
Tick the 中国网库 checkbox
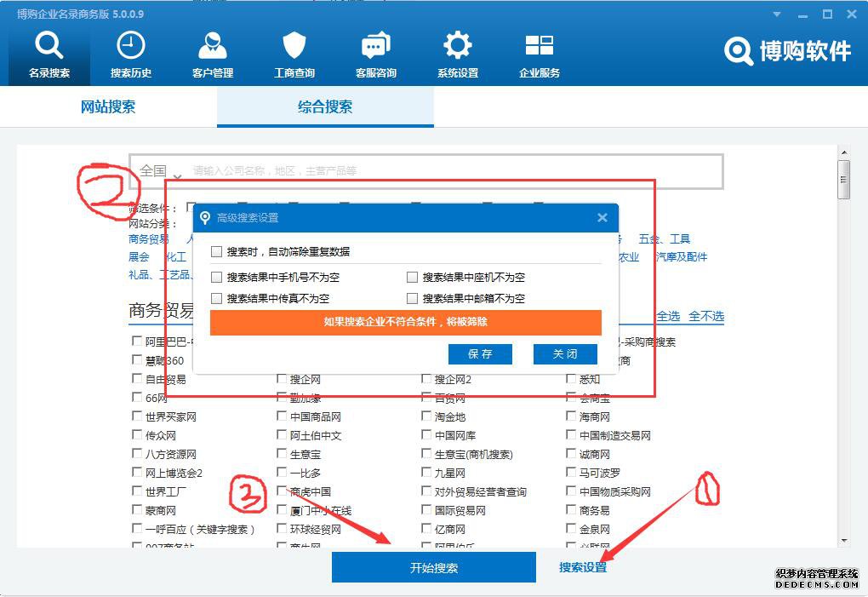point(426,434)
